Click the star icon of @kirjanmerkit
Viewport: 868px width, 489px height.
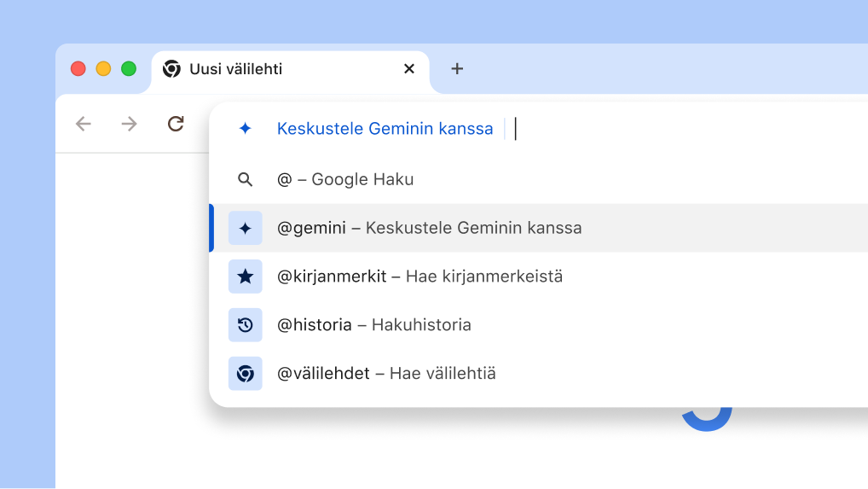[246, 277]
